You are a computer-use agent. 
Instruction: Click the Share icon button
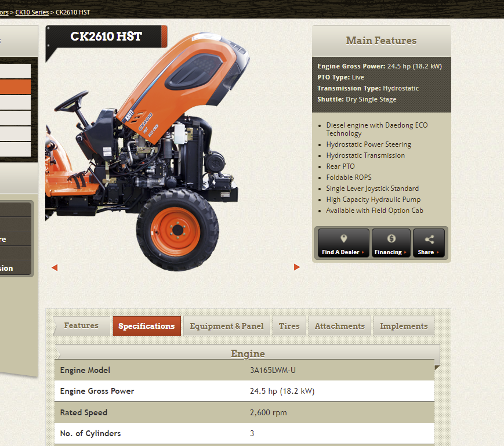click(x=429, y=239)
